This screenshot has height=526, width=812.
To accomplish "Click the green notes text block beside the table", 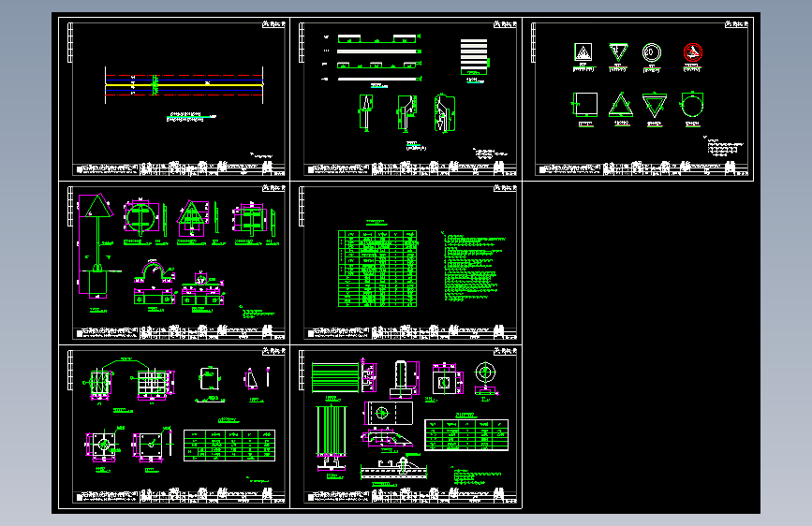I will [x=474, y=266].
